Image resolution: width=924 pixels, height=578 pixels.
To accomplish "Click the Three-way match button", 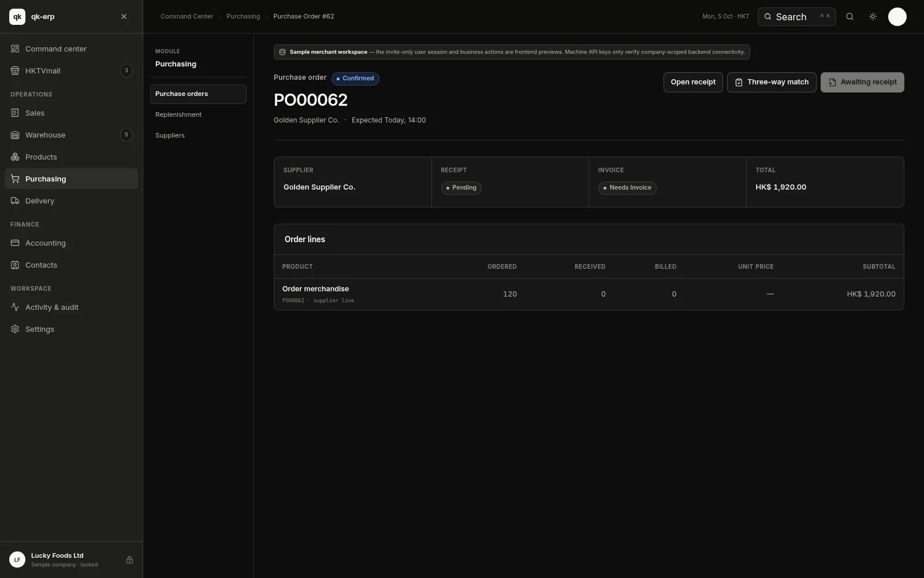I will click(772, 82).
